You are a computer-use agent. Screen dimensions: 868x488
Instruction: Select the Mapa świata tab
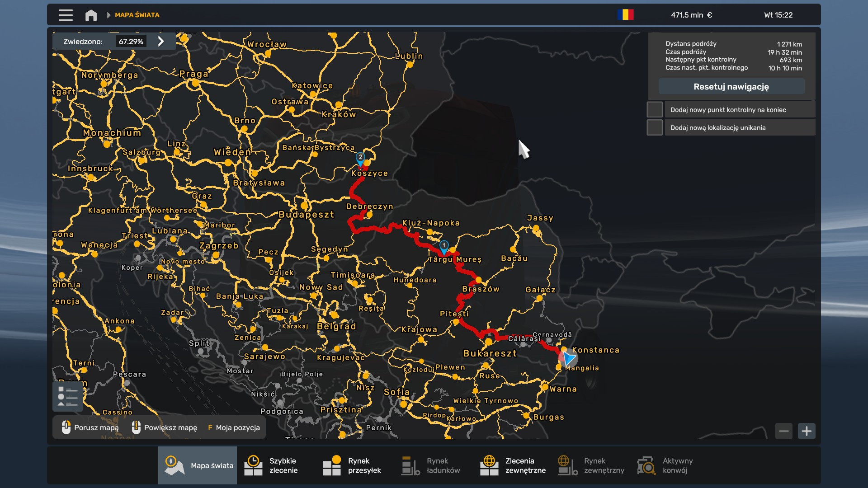(x=198, y=465)
